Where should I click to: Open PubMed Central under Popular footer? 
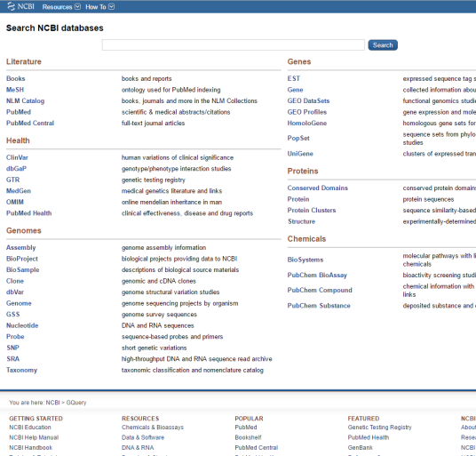257,447
